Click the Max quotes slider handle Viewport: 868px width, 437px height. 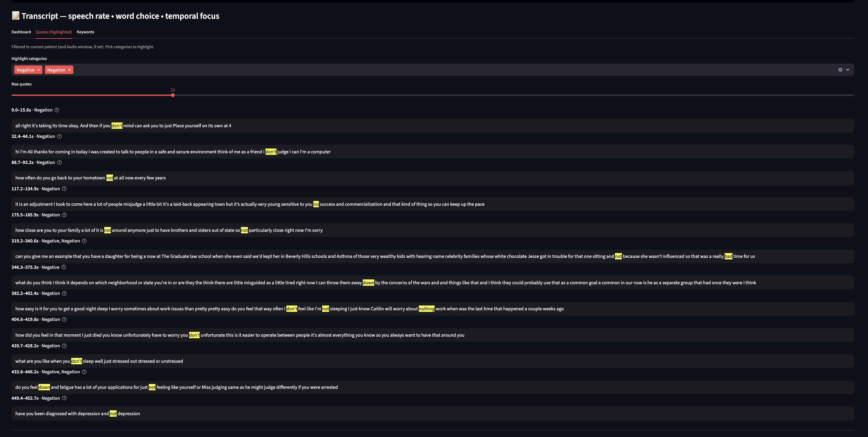coord(173,95)
